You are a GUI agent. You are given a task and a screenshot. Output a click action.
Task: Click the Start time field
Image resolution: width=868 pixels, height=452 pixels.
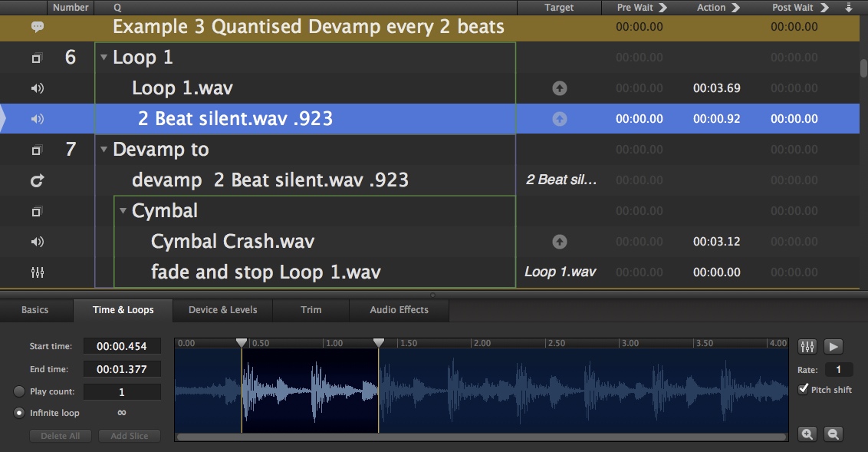(x=122, y=346)
